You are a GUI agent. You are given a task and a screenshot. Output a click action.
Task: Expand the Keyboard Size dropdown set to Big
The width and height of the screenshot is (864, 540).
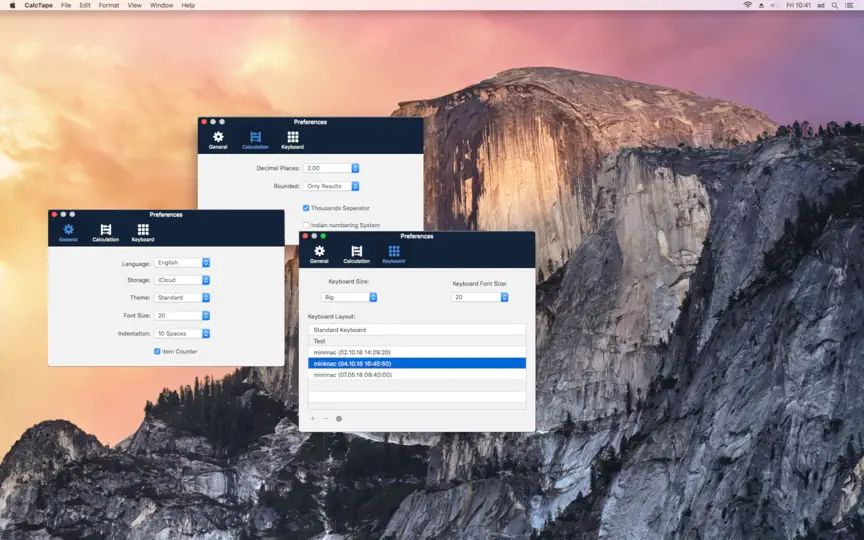(x=349, y=297)
